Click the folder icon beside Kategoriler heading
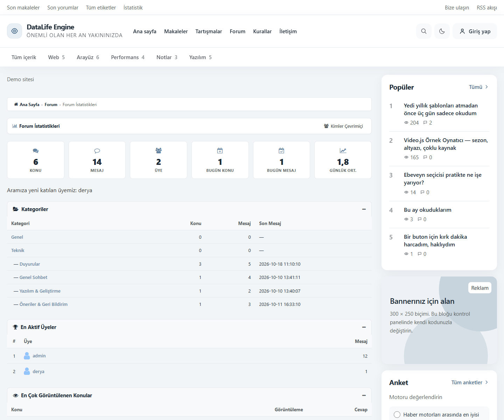 (15, 209)
